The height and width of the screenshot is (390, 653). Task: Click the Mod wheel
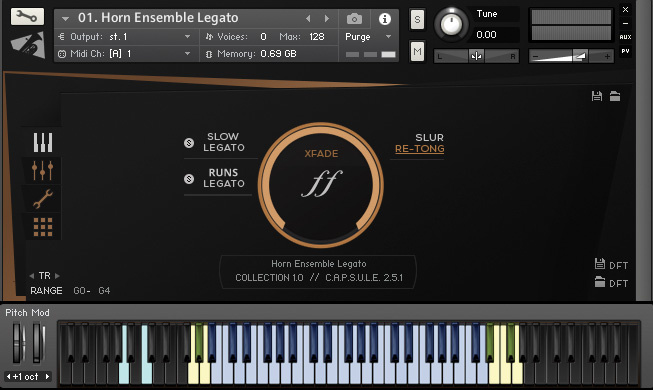coord(38,343)
